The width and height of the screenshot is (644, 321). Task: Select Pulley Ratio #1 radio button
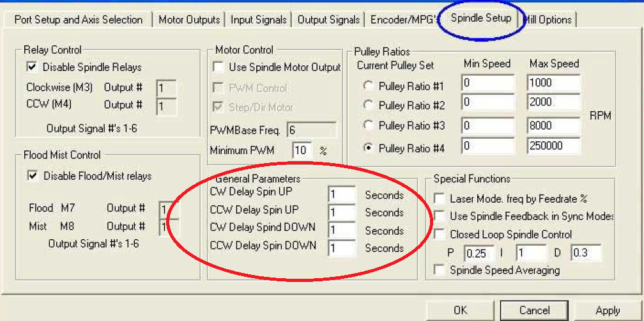pos(368,86)
